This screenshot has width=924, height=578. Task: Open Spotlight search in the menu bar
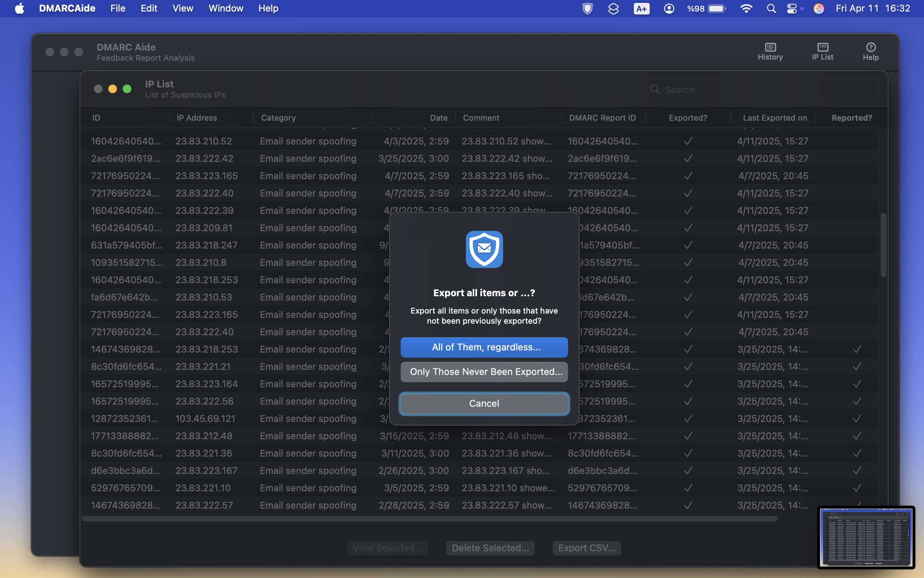click(x=771, y=8)
